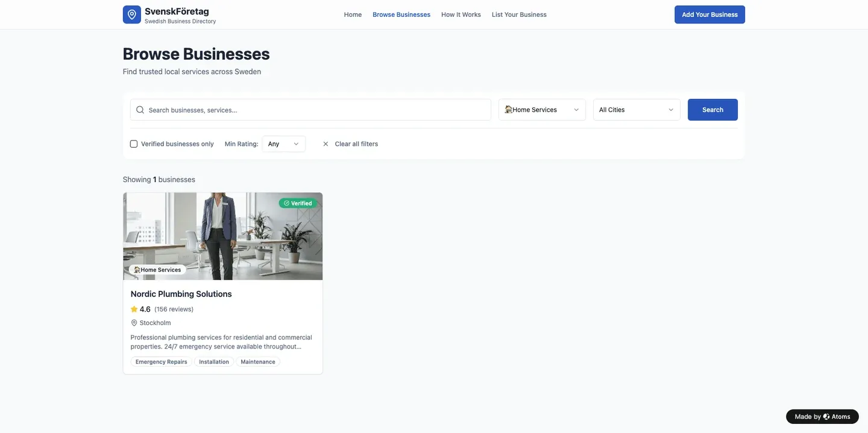
Task: Click the Add Your Business button
Action: coord(709,14)
